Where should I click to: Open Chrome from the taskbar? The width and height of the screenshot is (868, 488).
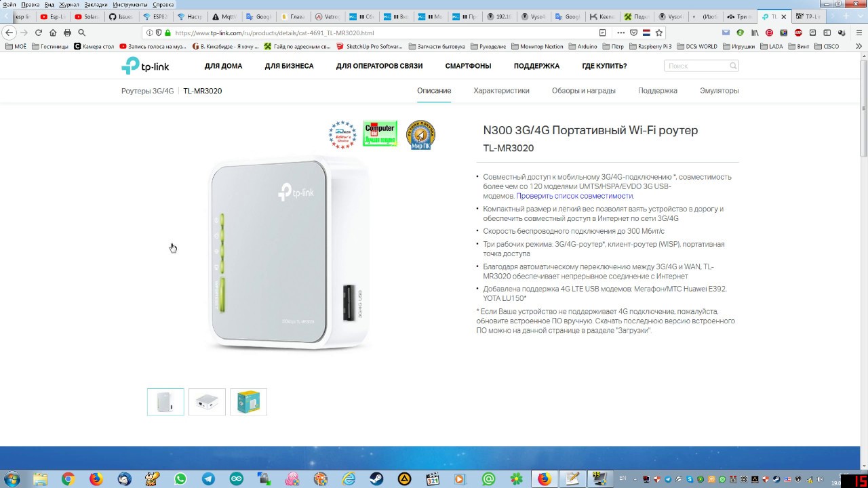(68, 479)
